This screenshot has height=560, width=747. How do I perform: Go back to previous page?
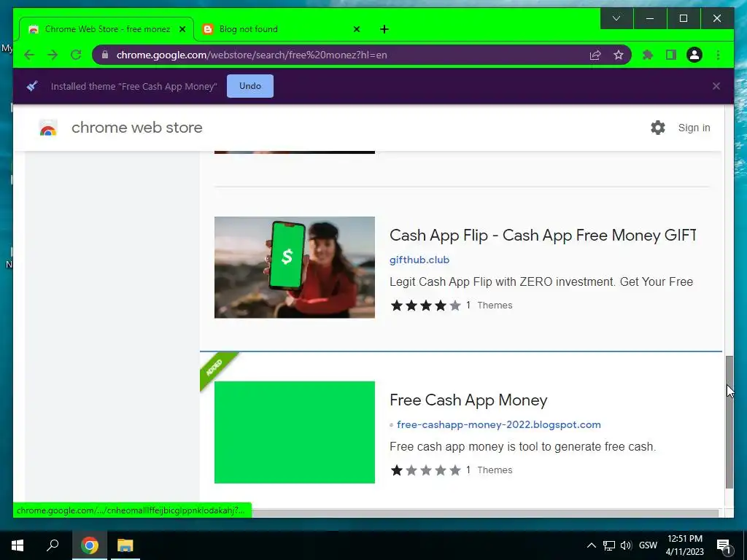(29, 55)
